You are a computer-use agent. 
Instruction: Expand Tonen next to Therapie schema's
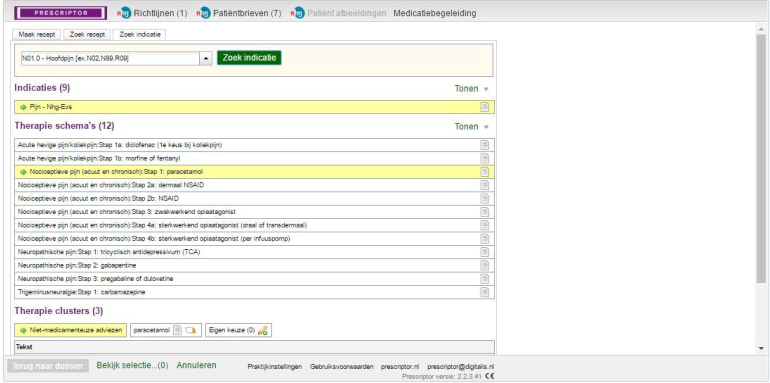pos(471,127)
